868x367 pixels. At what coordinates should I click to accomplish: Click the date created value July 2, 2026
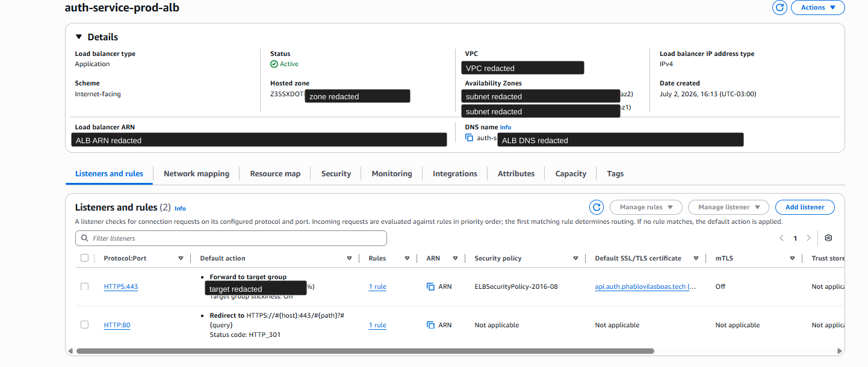(708, 94)
